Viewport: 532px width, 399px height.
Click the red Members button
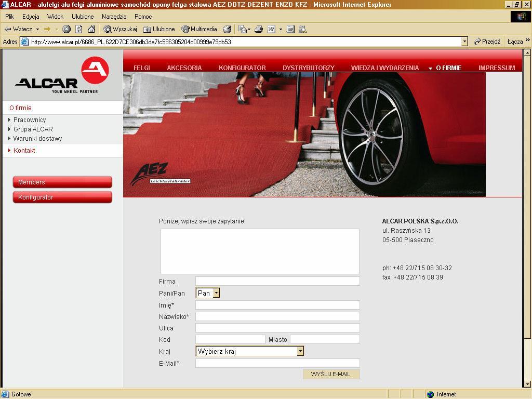[62, 182]
